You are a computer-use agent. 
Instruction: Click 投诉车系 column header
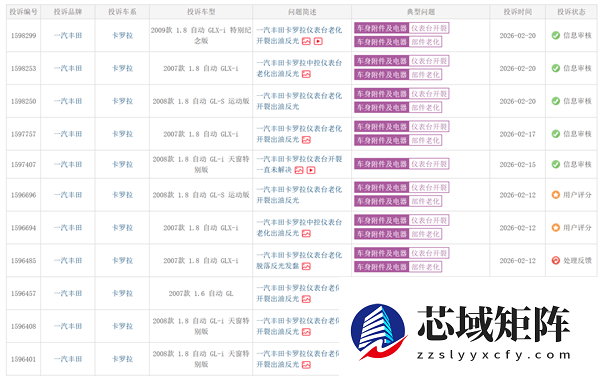point(122,12)
